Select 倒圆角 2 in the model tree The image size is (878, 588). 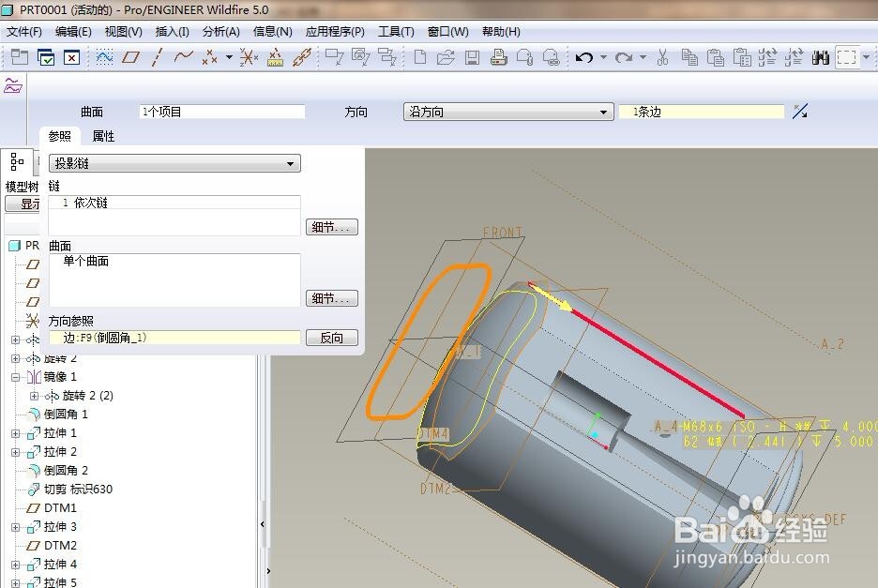click(66, 471)
